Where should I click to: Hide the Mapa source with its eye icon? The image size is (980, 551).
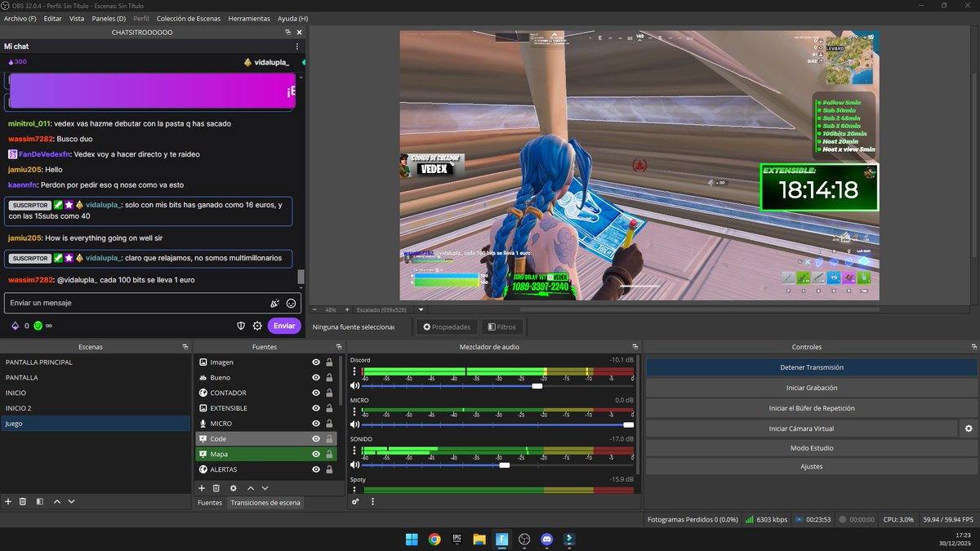[x=316, y=454]
